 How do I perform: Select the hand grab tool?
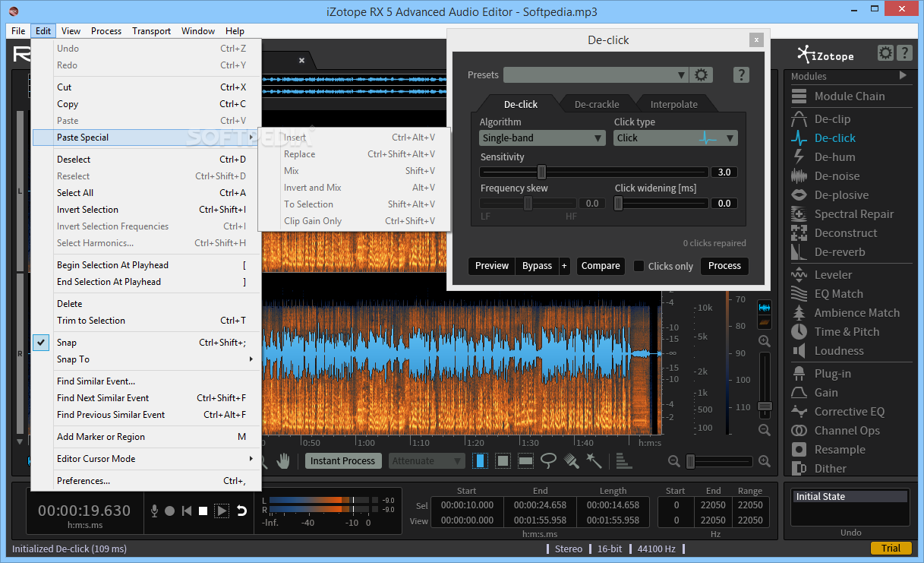[283, 460]
